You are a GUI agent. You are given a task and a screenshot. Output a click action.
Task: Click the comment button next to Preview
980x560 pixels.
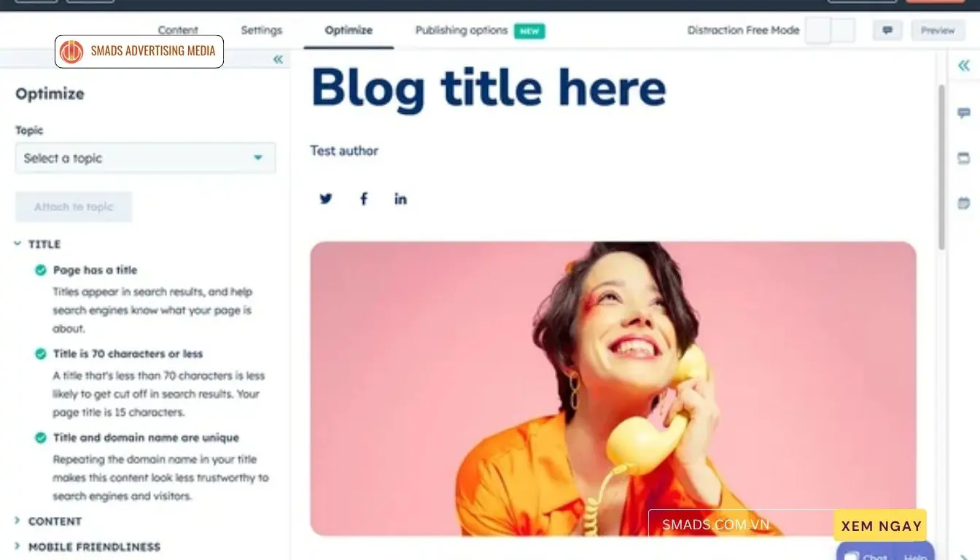coord(887,31)
